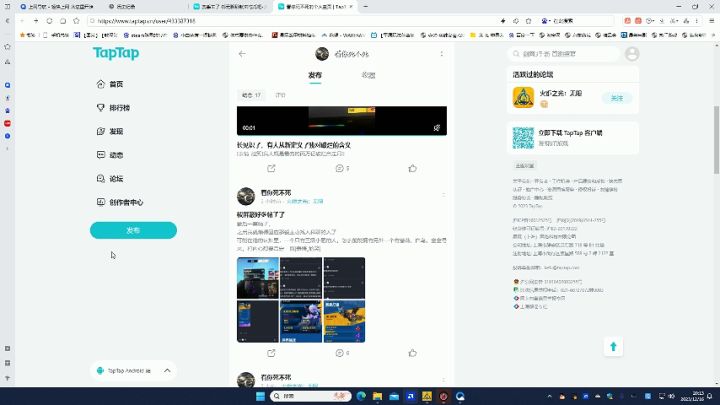
Task: Switch to the first browser tab
Action: 56,6
